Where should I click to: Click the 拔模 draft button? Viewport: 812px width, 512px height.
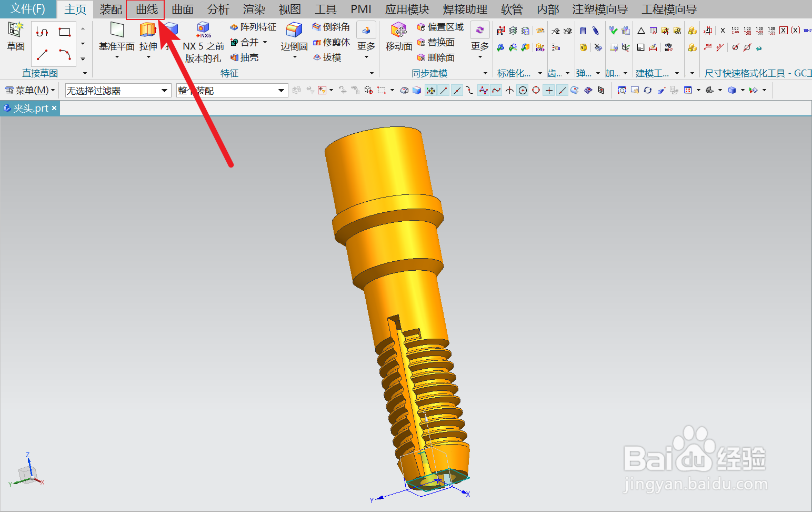click(327, 57)
